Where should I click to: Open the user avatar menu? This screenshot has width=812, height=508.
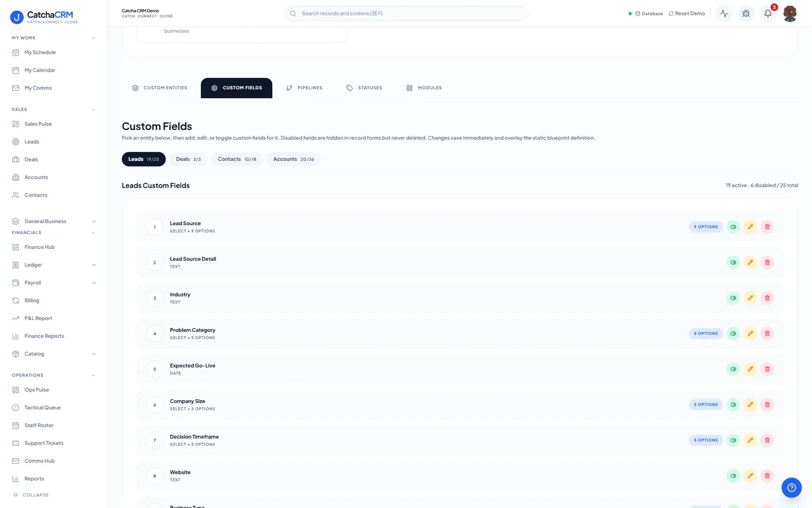[x=790, y=14]
